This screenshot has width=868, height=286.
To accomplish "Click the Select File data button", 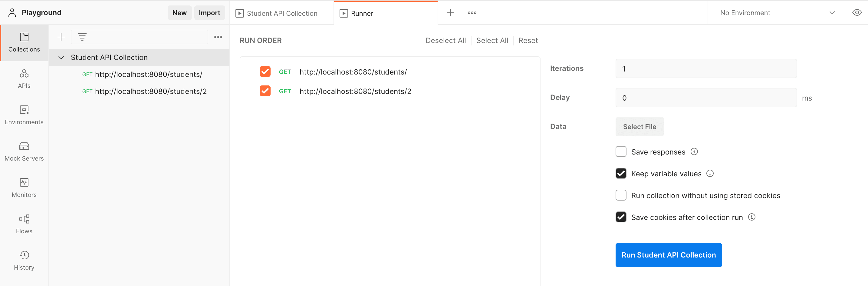I will [x=639, y=126].
